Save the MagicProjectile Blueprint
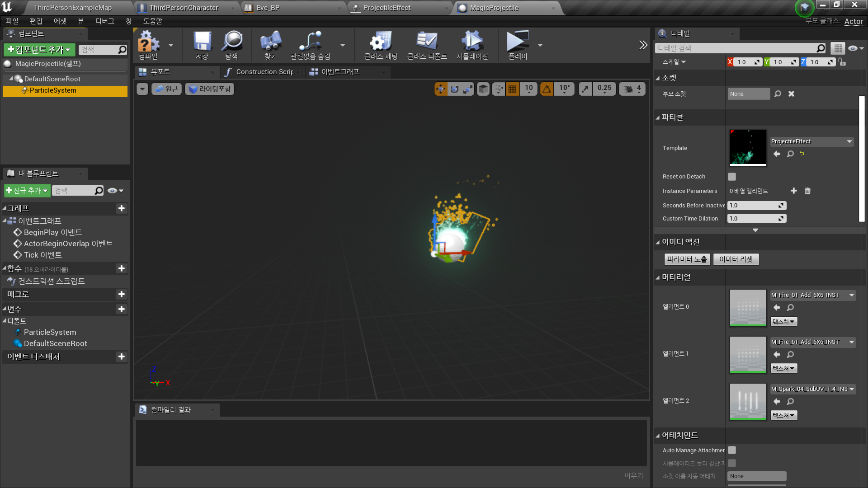This screenshot has height=488, width=868. (202, 45)
